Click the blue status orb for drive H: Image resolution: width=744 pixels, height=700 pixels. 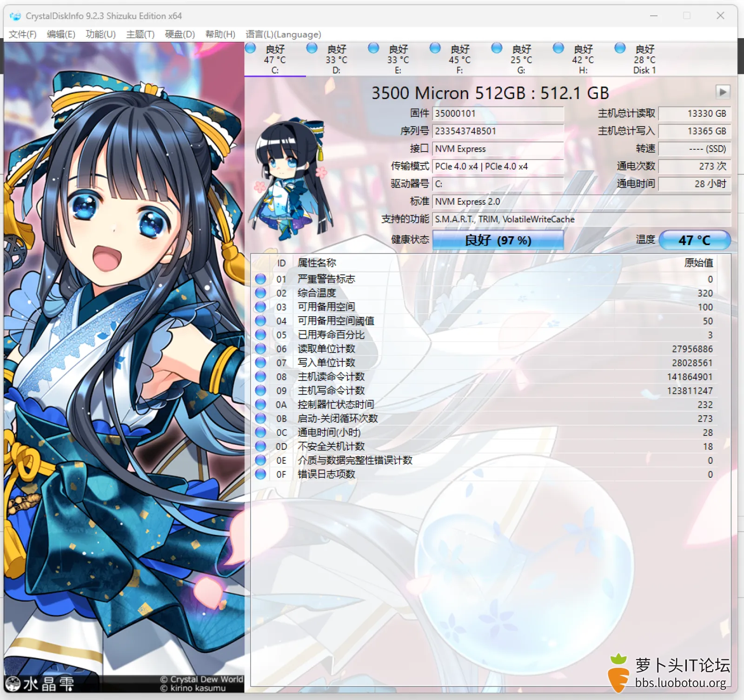tap(558, 48)
